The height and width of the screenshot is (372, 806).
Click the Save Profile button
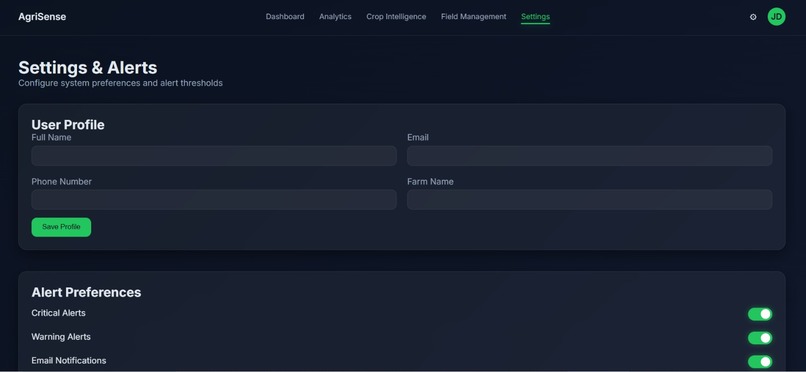[x=61, y=227]
